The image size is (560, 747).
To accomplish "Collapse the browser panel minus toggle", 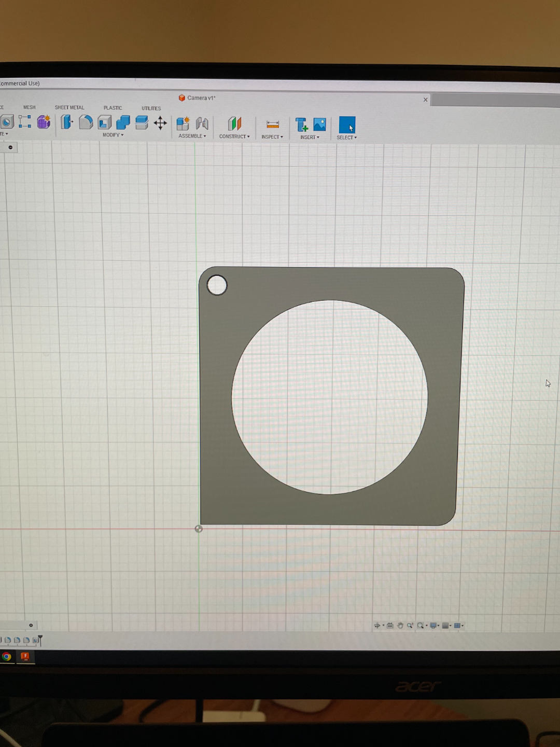I will tap(10, 147).
